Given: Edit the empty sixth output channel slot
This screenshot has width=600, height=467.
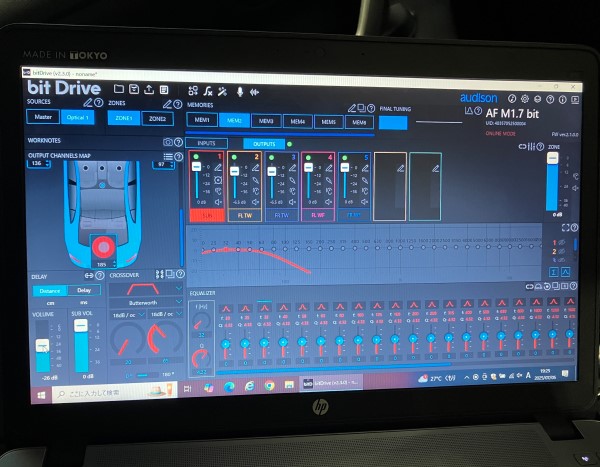Looking at the screenshot, I should (400, 168).
